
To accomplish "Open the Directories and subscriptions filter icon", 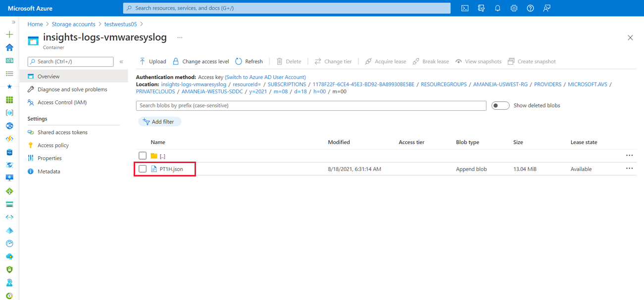I will click(x=481, y=8).
